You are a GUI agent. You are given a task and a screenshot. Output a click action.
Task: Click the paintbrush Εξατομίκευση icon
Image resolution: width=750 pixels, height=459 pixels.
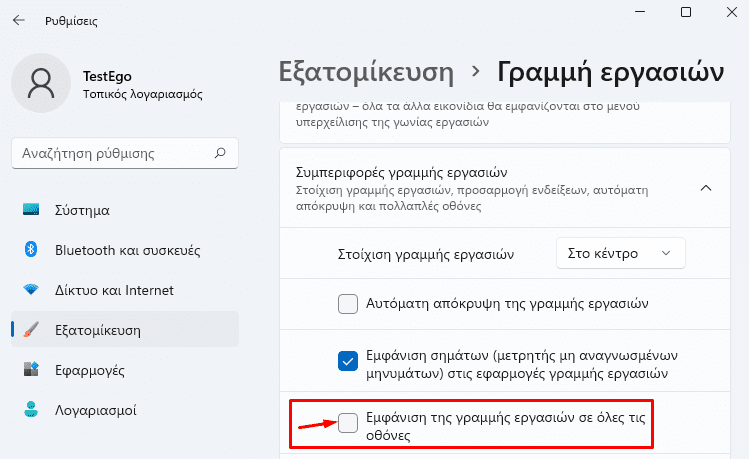(x=31, y=329)
